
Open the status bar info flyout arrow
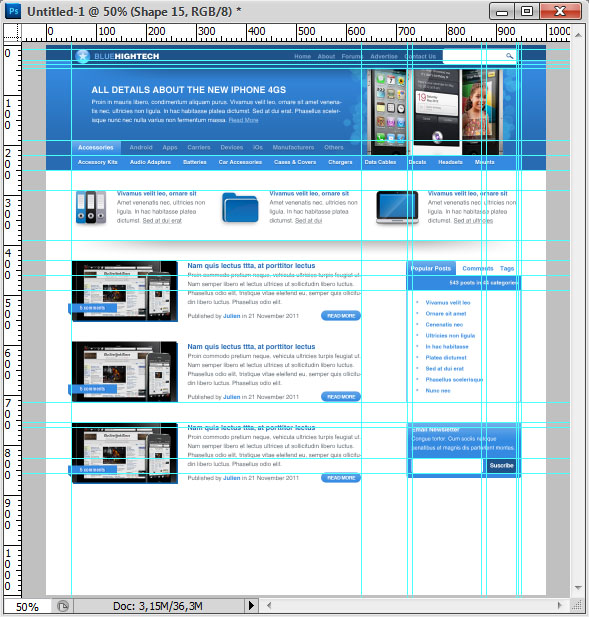(251, 606)
